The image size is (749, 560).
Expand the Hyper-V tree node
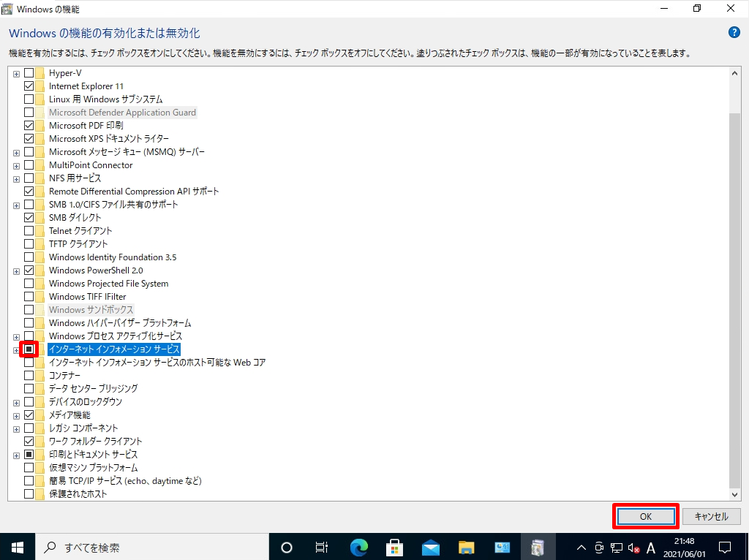point(16,74)
